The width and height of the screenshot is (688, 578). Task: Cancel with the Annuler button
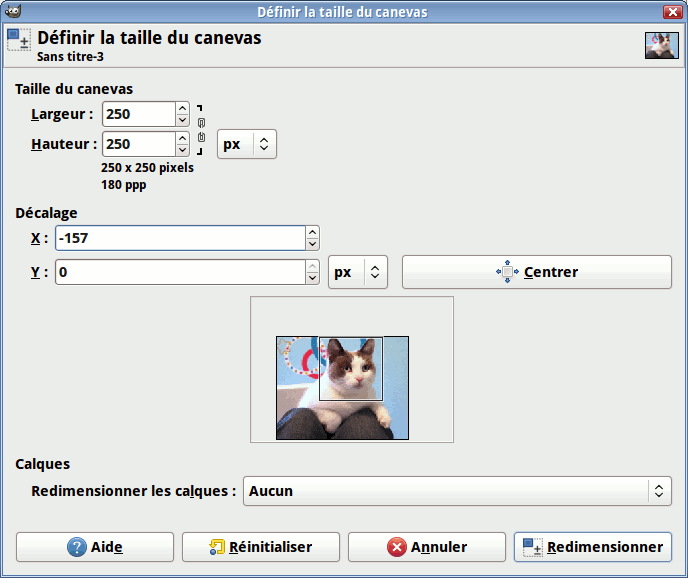(x=427, y=547)
